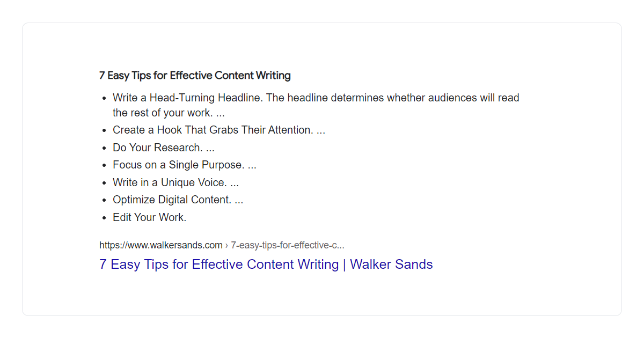Click 'Write in a Unique Voice' item

coord(170,182)
